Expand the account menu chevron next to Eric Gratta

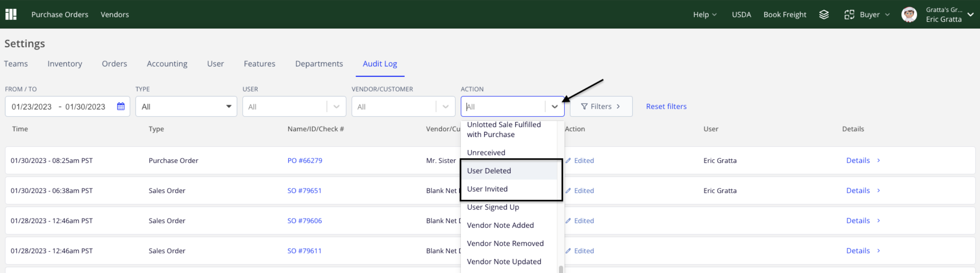pyautogui.click(x=971, y=15)
